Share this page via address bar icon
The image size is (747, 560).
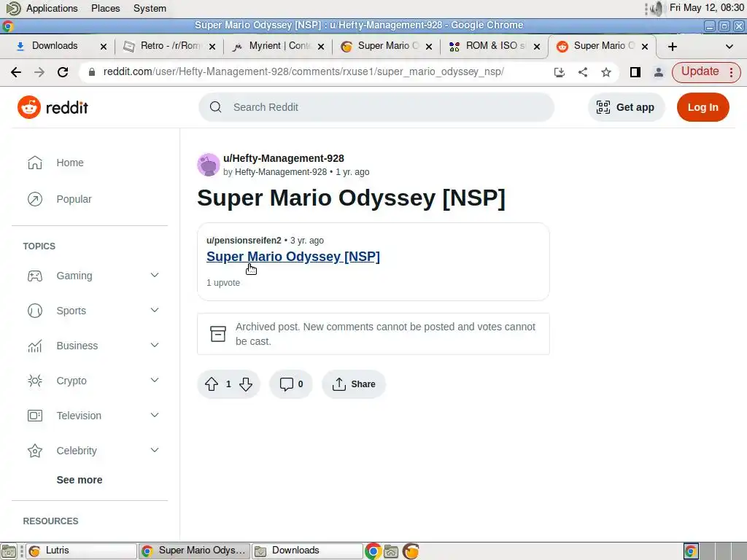583,72
